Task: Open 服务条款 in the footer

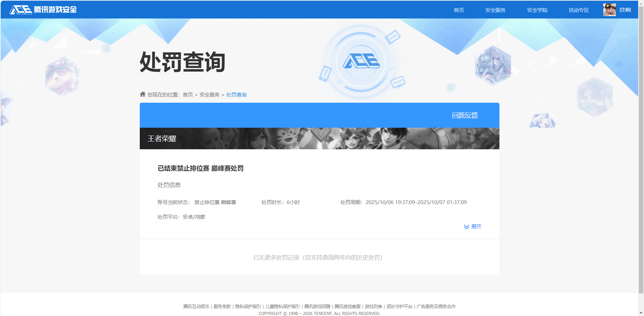Action: point(221,306)
